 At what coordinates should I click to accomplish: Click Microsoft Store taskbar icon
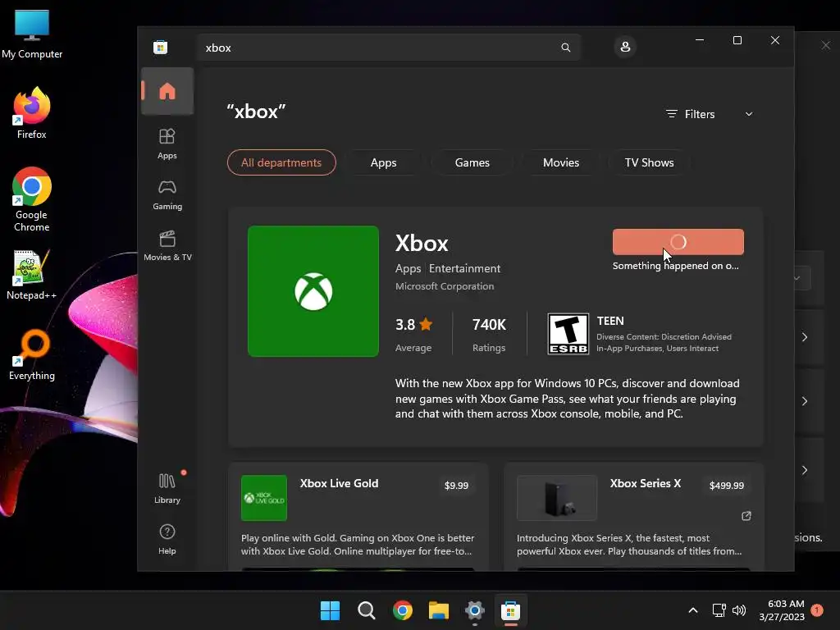click(510, 610)
